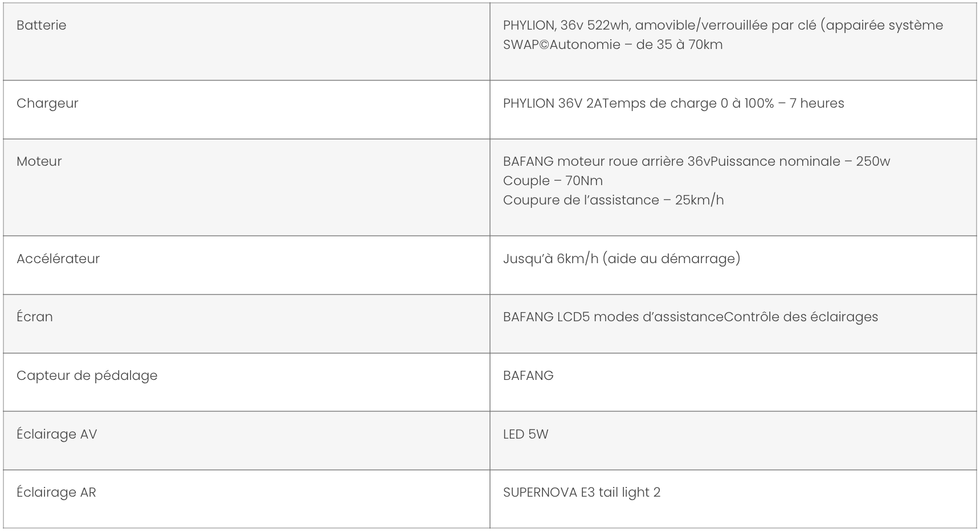The width and height of the screenshot is (980, 532).
Task: Click the Écran row label
Action: pos(35,317)
